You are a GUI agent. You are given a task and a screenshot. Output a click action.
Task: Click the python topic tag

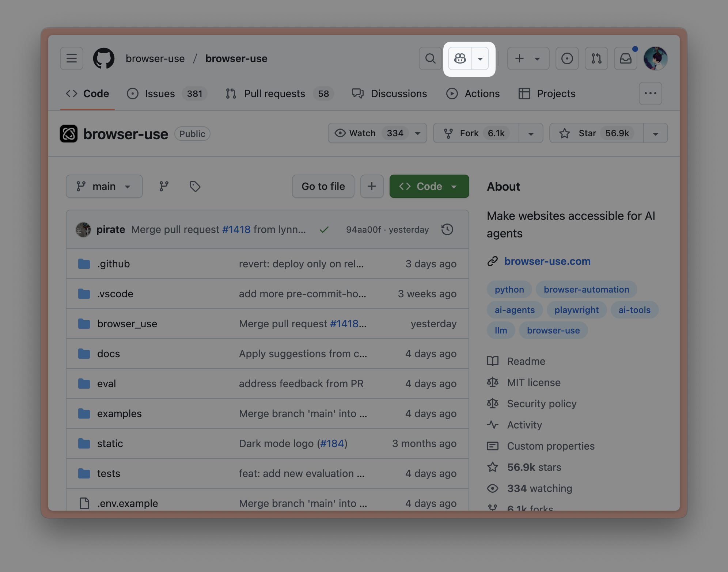(x=509, y=289)
